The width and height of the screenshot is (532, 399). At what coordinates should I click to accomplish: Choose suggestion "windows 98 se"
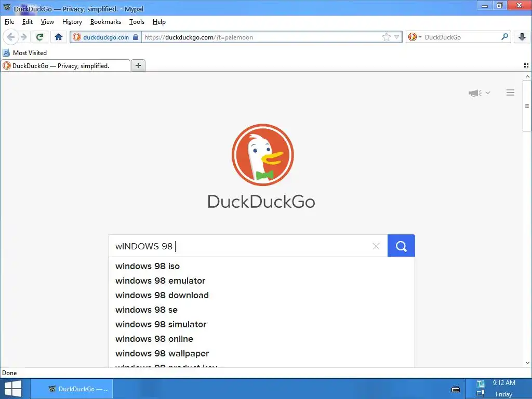coord(262,310)
